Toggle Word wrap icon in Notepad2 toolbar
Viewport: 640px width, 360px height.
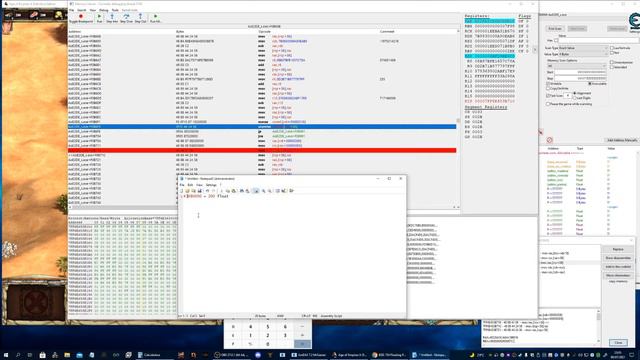(256, 191)
